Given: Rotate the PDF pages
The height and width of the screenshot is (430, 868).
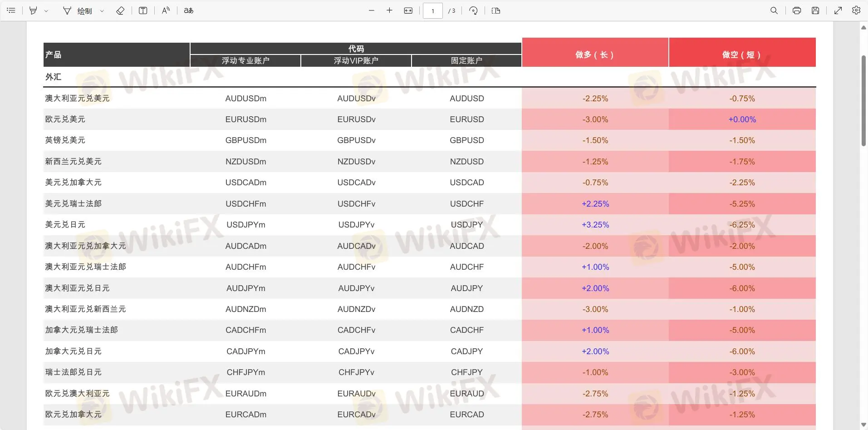Looking at the screenshot, I should coord(473,10).
